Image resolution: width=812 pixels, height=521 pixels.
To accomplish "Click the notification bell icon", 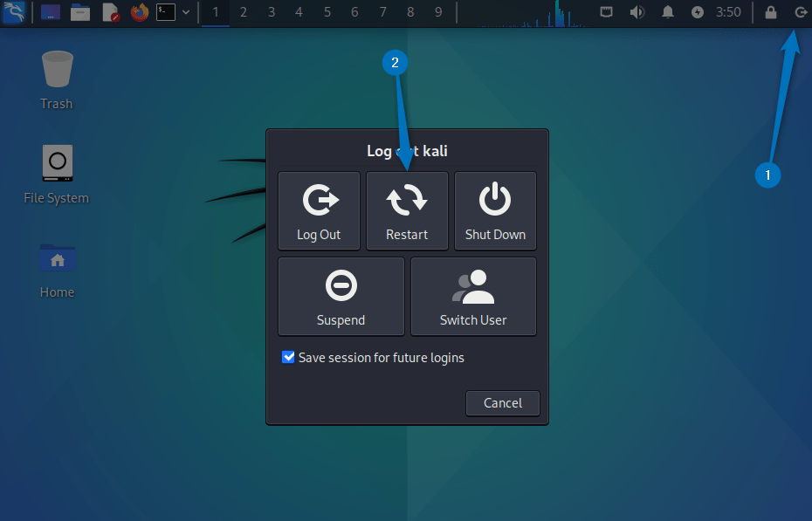I will tap(667, 12).
